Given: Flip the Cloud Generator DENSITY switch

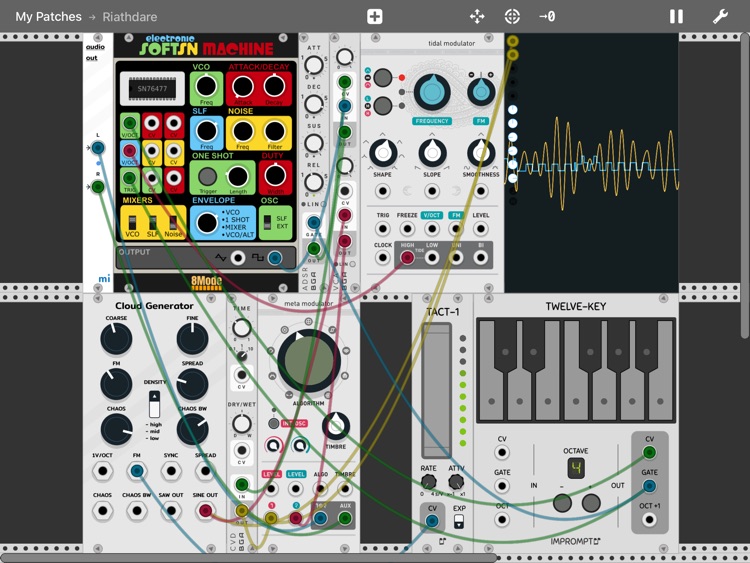Looking at the screenshot, I should (154, 404).
